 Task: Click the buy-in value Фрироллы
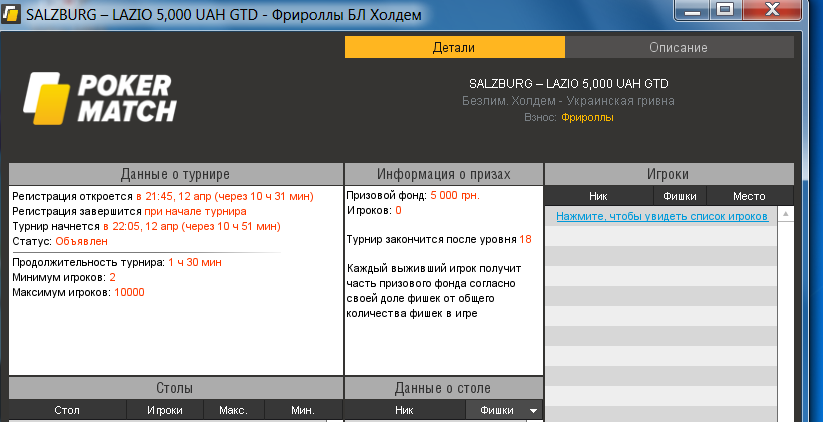[587, 118]
